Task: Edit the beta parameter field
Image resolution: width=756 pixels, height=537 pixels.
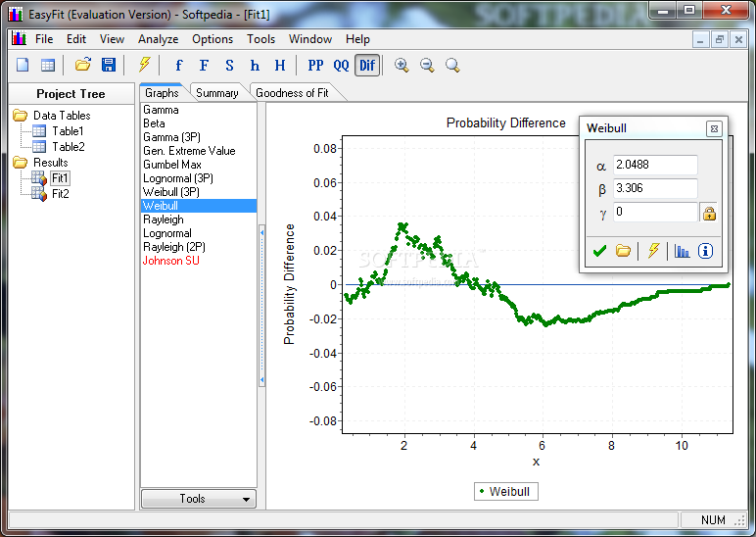Action: click(x=655, y=188)
